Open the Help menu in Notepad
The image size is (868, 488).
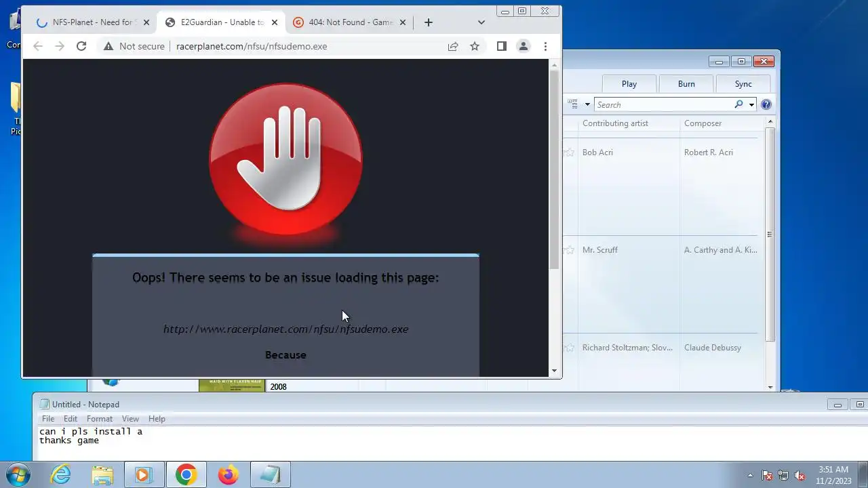[157, 419]
